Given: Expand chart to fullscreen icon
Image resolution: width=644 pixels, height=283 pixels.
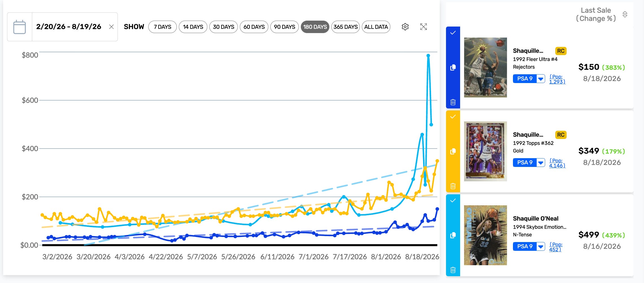Looking at the screenshot, I should click(423, 27).
